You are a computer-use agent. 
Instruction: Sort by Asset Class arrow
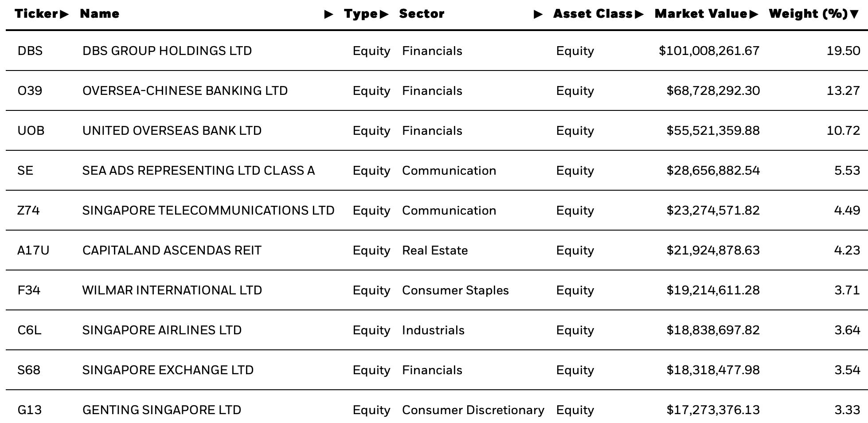[639, 14]
